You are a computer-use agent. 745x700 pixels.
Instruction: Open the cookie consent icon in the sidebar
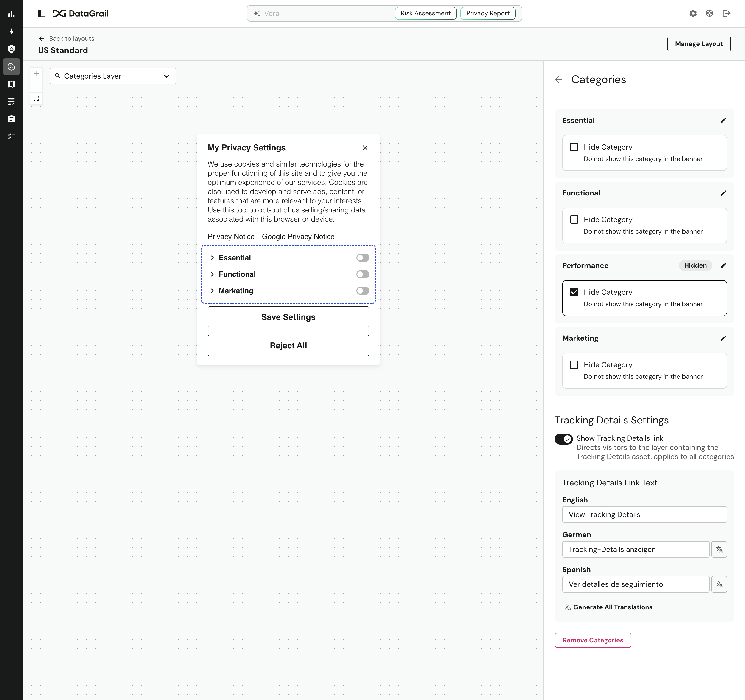pyautogui.click(x=12, y=67)
